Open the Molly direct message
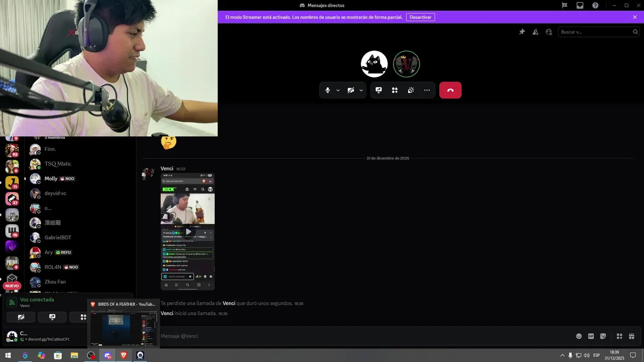 pyautogui.click(x=79, y=178)
